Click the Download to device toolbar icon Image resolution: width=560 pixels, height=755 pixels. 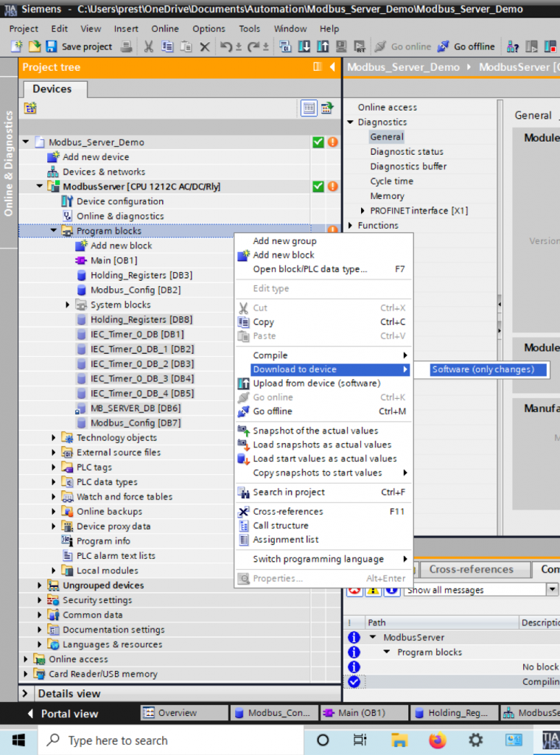click(304, 46)
